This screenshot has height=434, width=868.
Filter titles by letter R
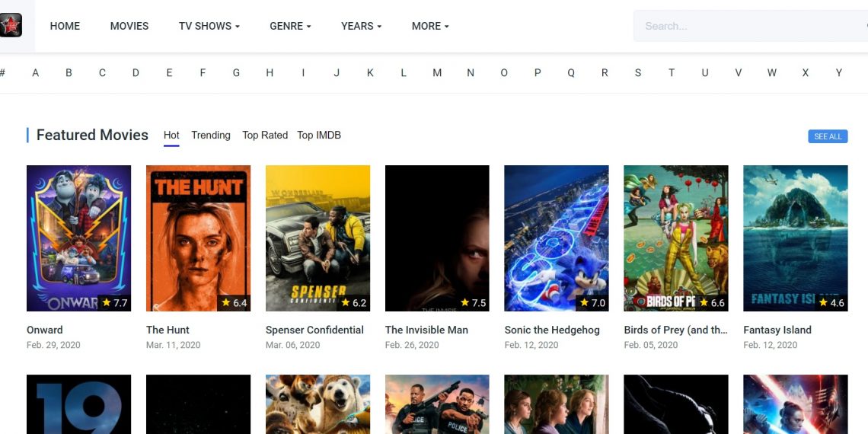[x=605, y=72]
